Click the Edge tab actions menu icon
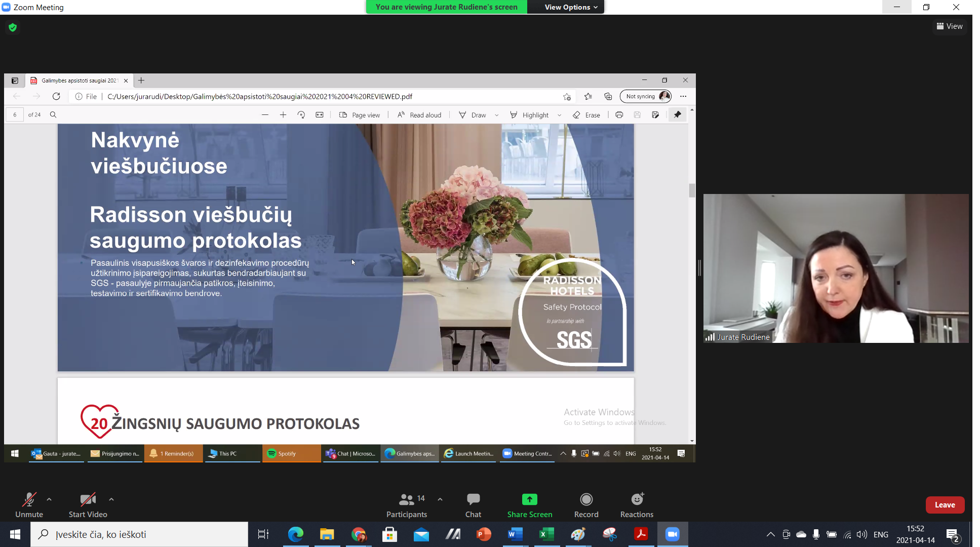This screenshot has height=547, width=980. pyautogui.click(x=15, y=81)
